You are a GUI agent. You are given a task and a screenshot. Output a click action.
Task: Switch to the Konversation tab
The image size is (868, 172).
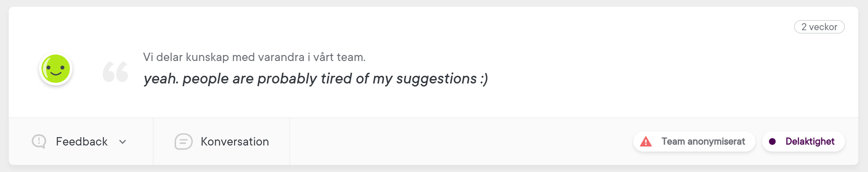pos(234,141)
